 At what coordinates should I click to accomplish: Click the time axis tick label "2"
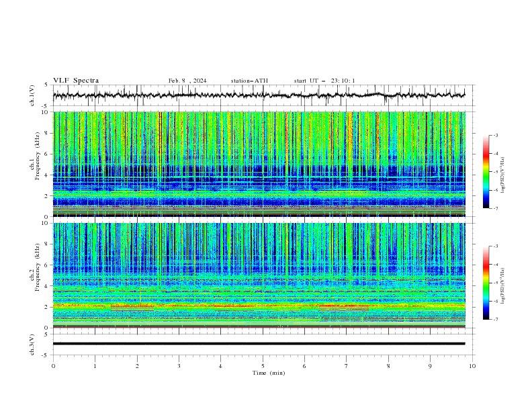click(137, 366)
